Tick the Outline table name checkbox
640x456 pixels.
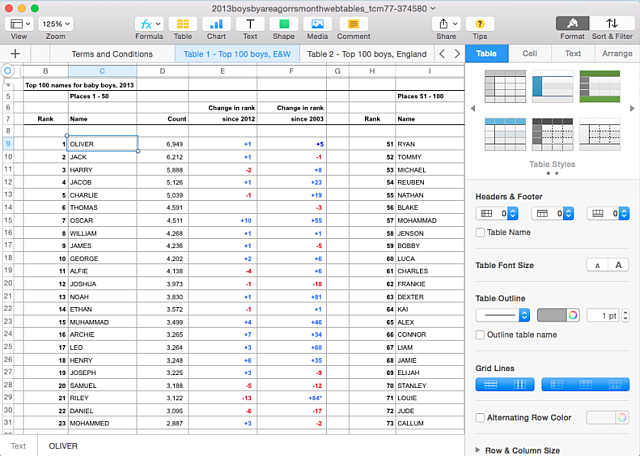point(481,334)
